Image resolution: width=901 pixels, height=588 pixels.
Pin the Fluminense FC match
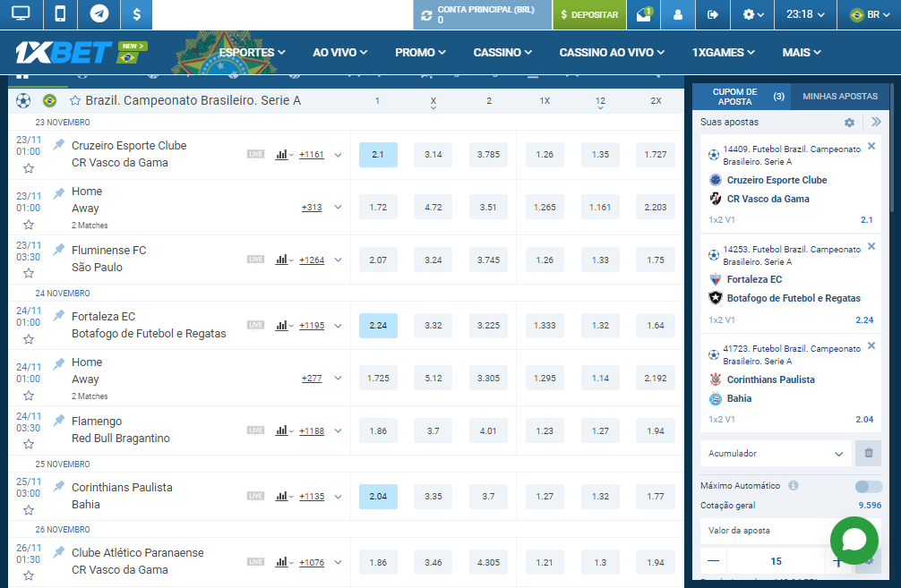coord(58,249)
